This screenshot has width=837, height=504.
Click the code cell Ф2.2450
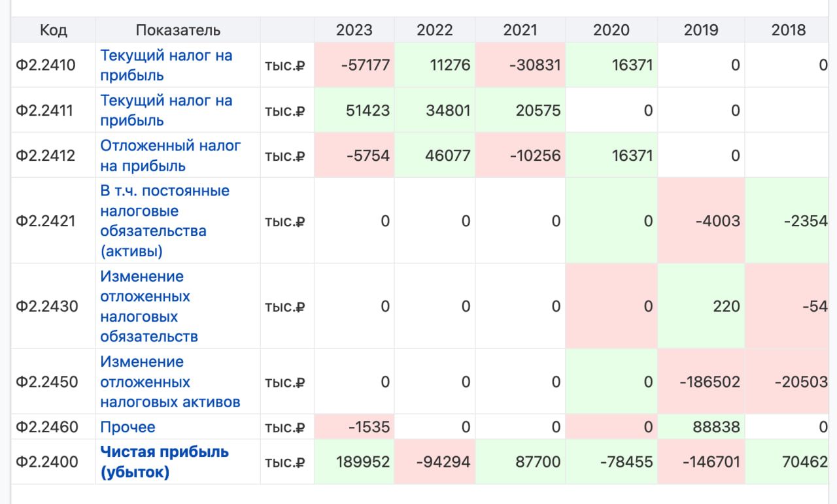(x=46, y=382)
